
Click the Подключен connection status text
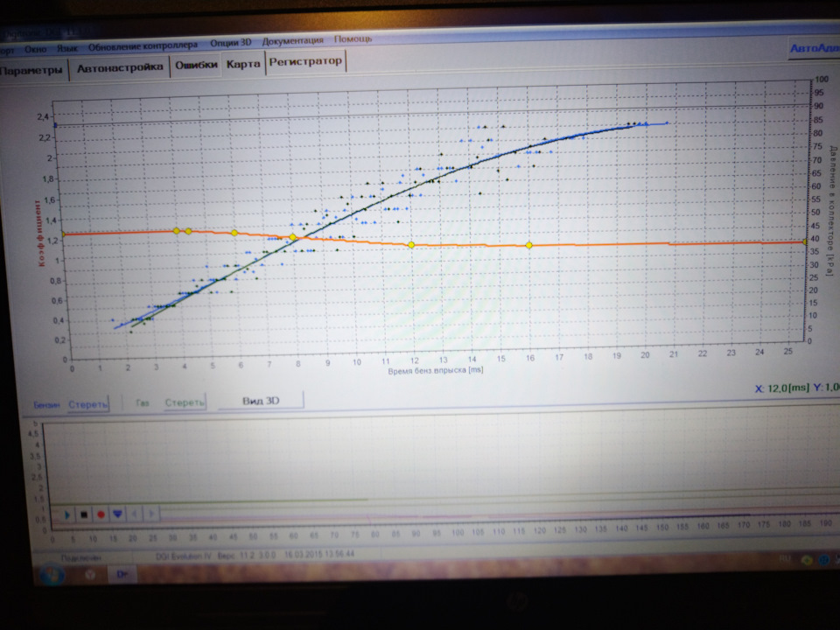click(80, 557)
